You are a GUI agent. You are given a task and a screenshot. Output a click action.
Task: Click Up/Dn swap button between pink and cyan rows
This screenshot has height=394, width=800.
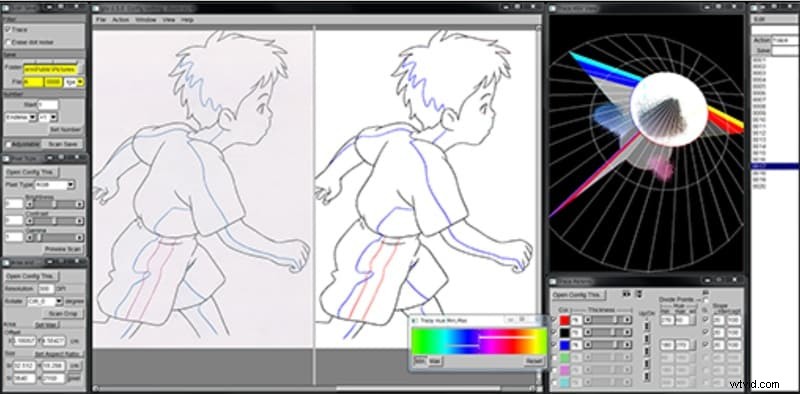[647, 377]
